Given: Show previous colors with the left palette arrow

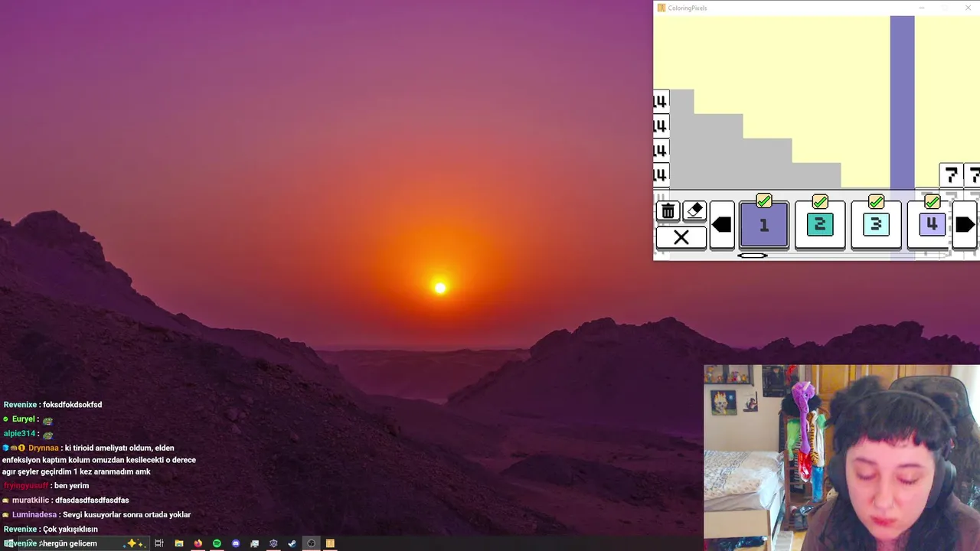Looking at the screenshot, I should tap(722, 225).
